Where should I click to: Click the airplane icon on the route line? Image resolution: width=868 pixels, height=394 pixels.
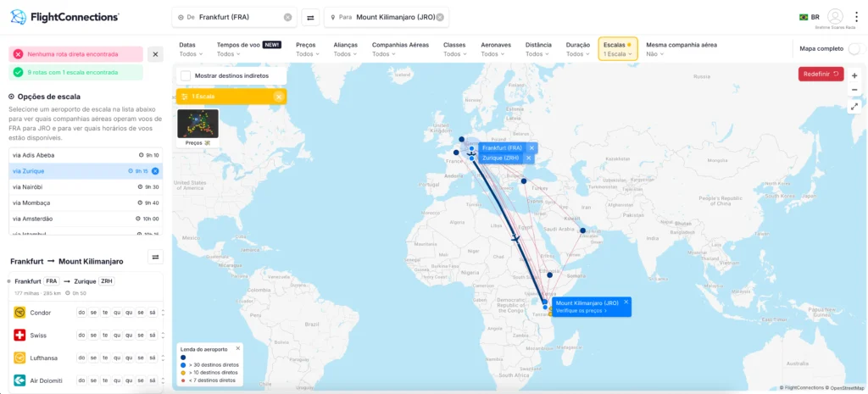point(515,238)
